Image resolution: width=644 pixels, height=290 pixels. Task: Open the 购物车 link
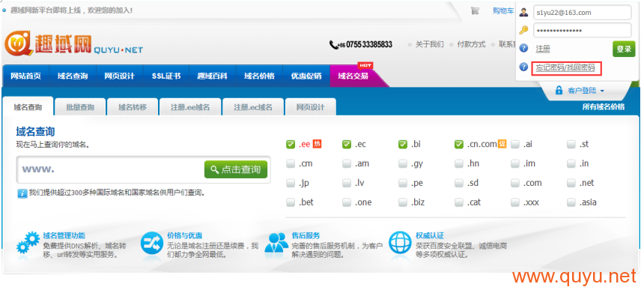[x=503, y=11]
